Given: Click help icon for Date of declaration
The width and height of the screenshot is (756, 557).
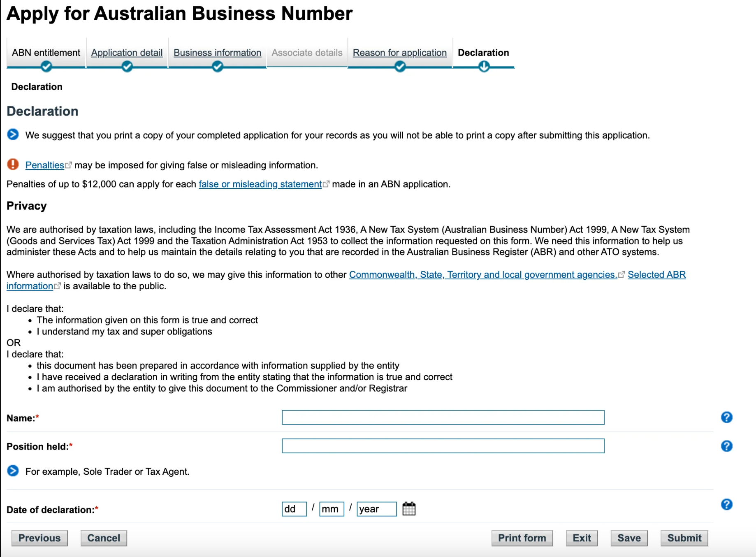Looking at the screenshot, I should tap(726, 504).
